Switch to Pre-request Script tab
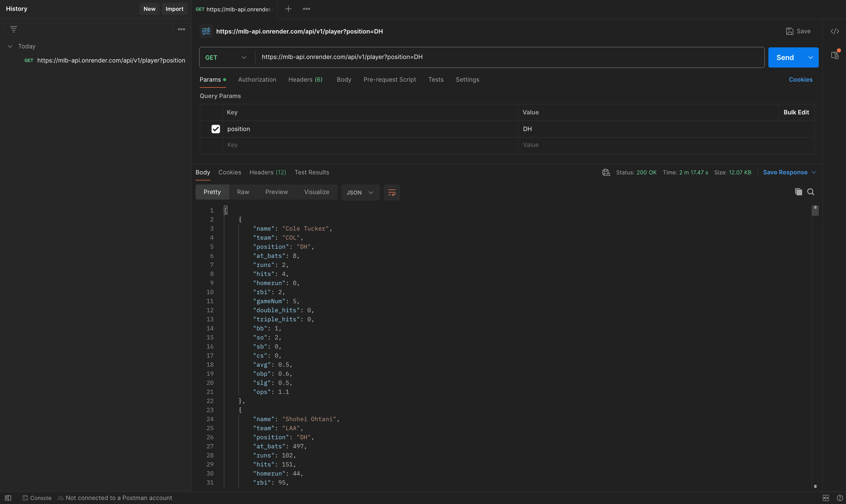This screenshot has height=504, width=846. click(390, 79)
